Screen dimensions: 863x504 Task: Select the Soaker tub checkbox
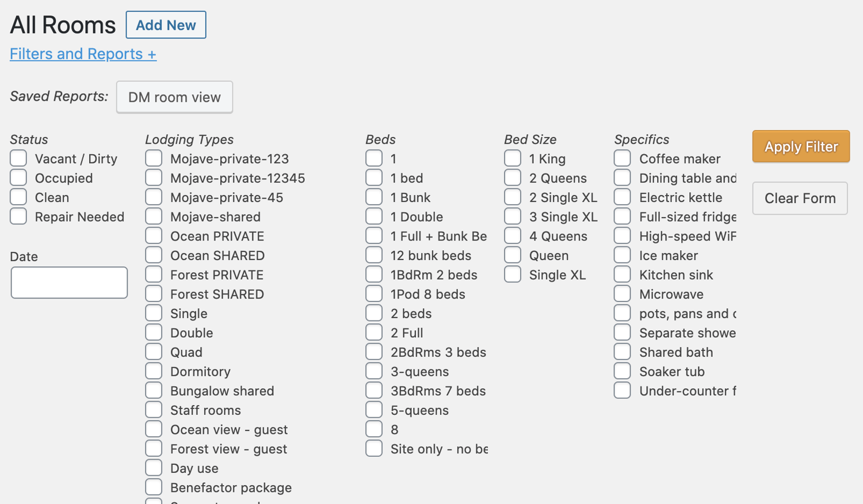click(x=623, y=371)
